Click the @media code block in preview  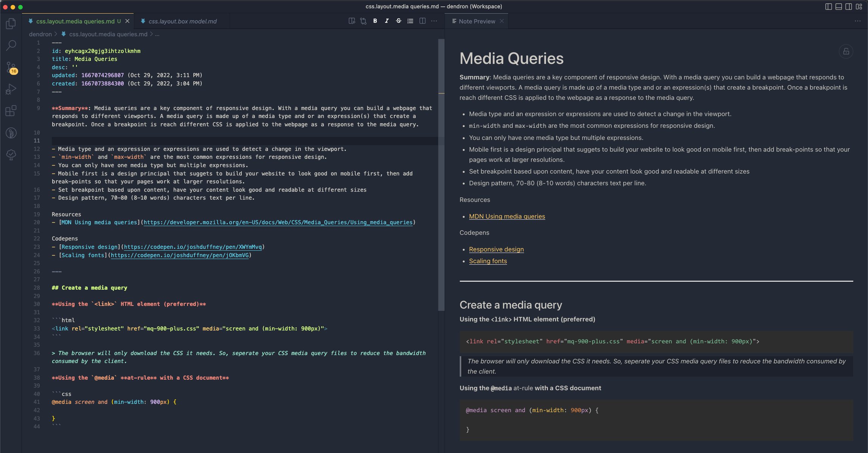tap(656, 420)
